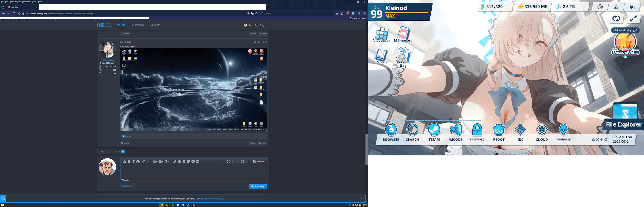The width and height of the screenshot is (644, 207).
Task: Open the CLOUD launcher icon
Action: [542, 132]
